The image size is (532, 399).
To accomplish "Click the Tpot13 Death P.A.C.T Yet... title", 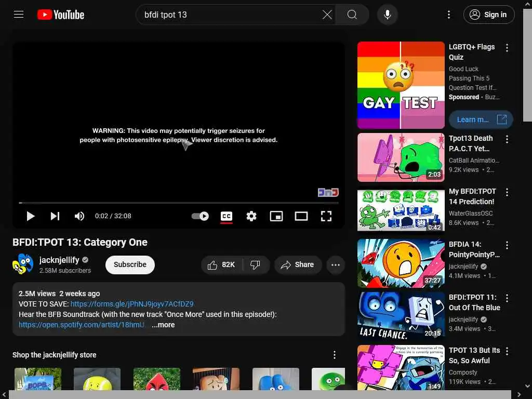I will click(x=471, y=143).
